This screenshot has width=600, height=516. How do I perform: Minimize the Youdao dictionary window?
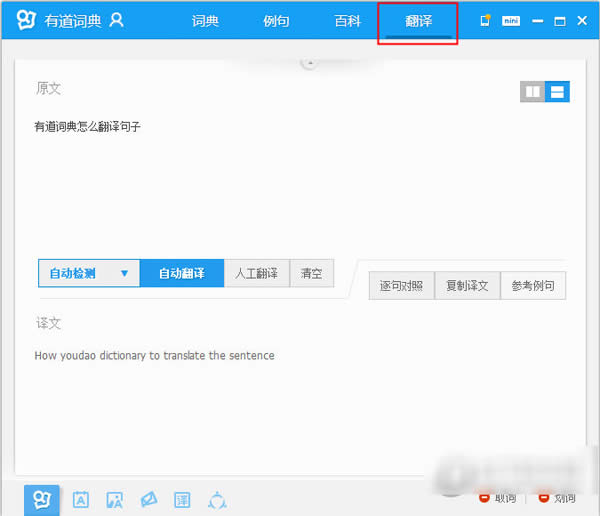[x=538, y=21]
